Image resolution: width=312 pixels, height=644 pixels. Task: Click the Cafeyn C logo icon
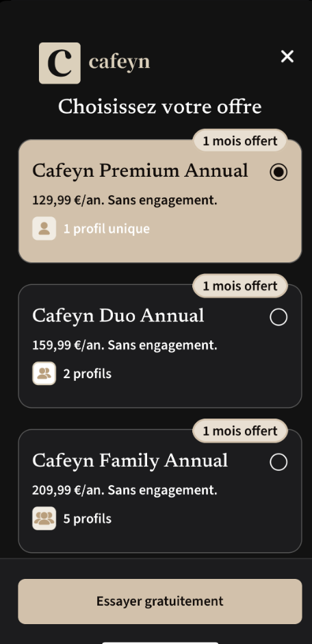[x=60, y=63]
